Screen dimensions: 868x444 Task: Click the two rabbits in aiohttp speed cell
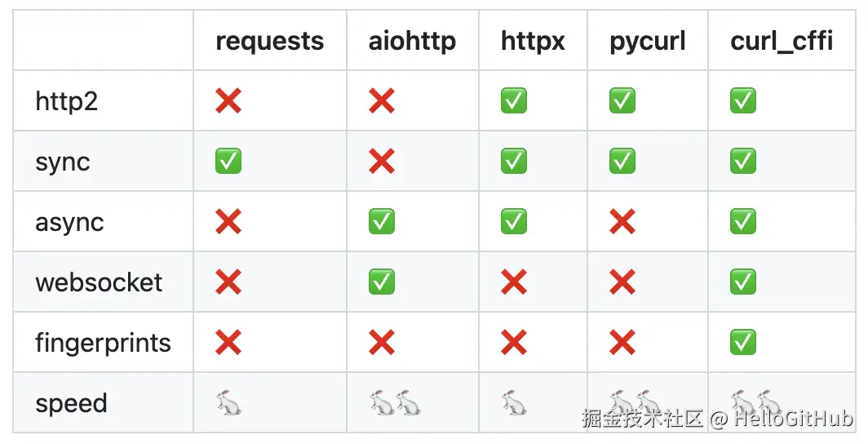click(395, 402)
